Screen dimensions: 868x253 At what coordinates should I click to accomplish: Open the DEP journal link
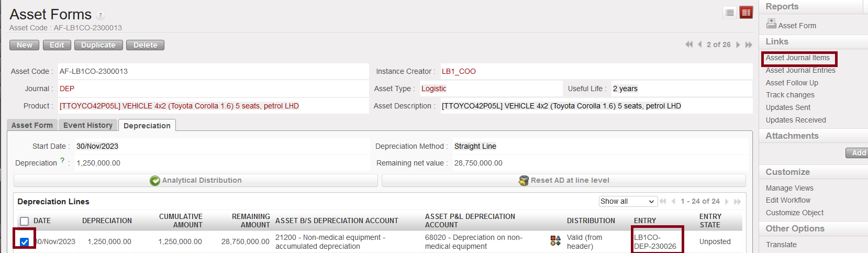(x=67, y=89)
